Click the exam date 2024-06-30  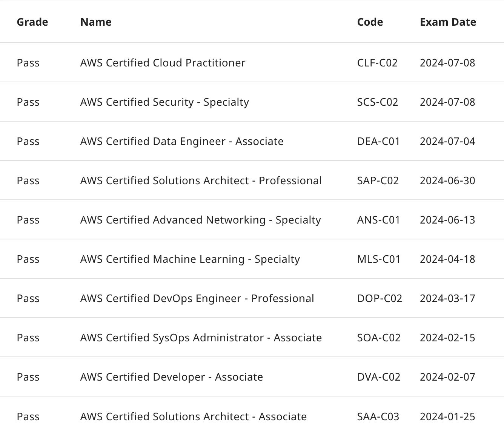[x=448, y=180]
